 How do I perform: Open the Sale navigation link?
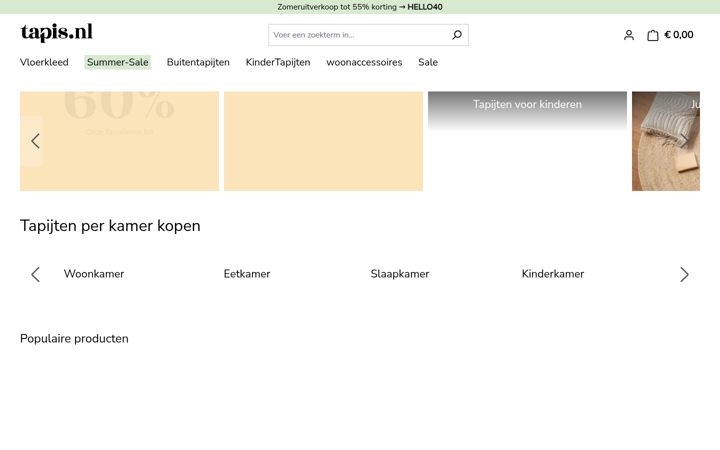point(428,62)
